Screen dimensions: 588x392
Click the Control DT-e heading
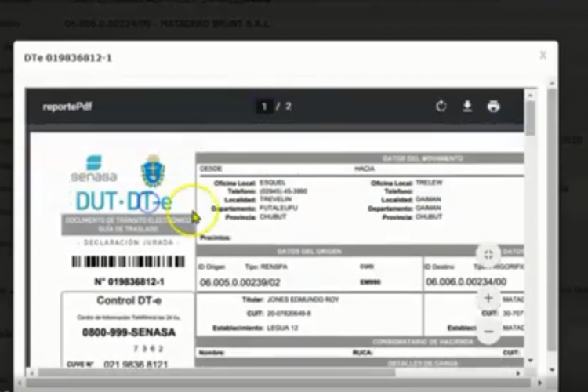(x=129, y=300)
